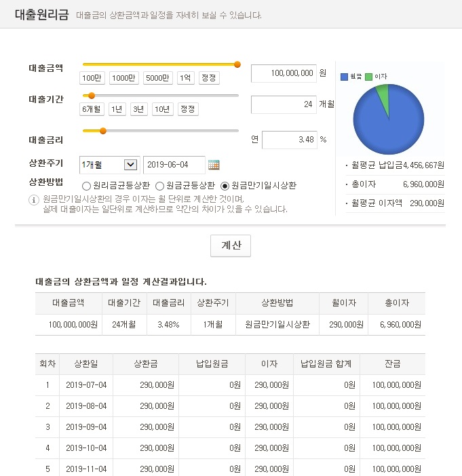The image size is (462, 476).
Task: Add 100만 to loan amount
Action: click(92, 78)
